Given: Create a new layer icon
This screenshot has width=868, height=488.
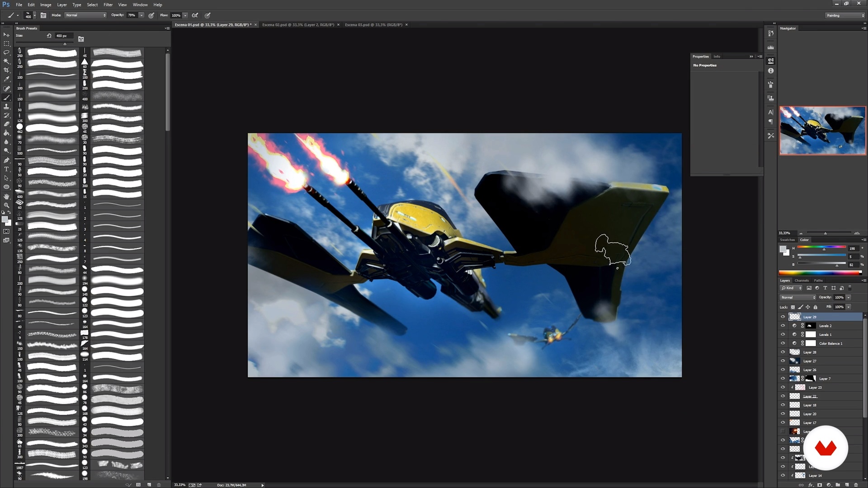Looking at the screenshot, I should [847, 485].
